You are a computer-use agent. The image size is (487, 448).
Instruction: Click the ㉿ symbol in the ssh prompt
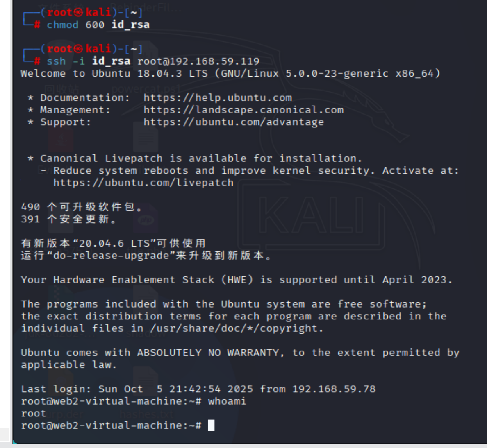(x=79, y=49)
